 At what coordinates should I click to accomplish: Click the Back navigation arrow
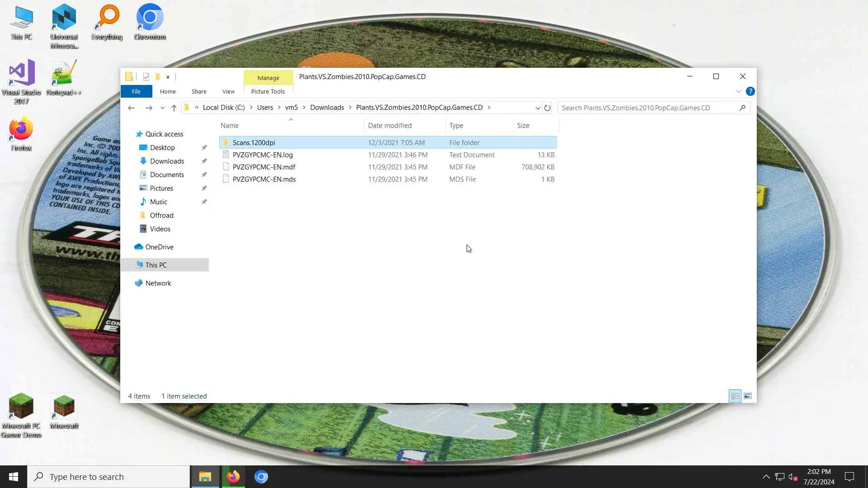click(x=131, y=108)
